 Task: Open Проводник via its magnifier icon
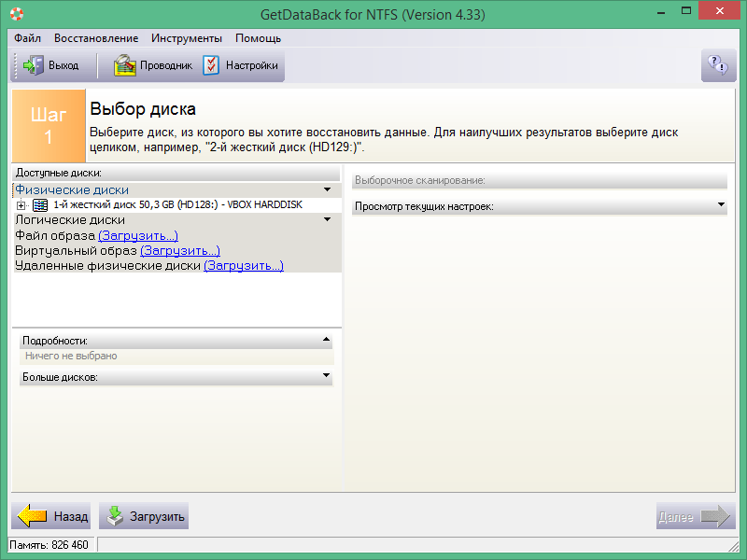tap(125, 65)
